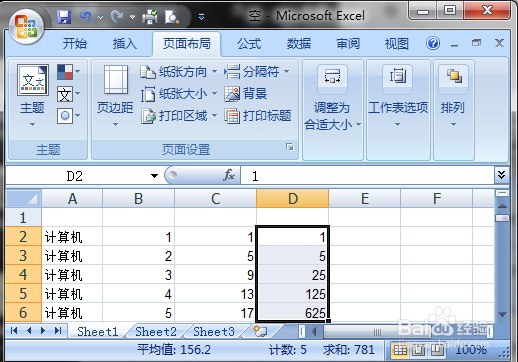Screen dimensions: 518x362
Task: Switch to Sheet2 tab
Action: point(156,332)
